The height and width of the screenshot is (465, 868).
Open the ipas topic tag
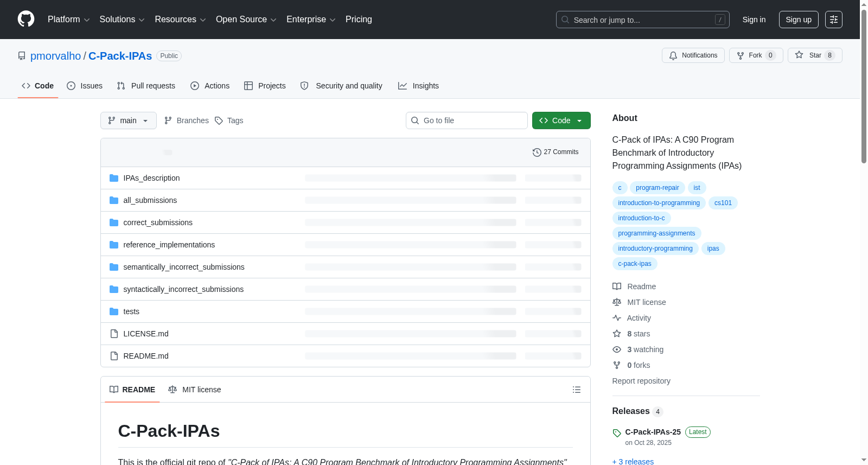coord(713,249)
